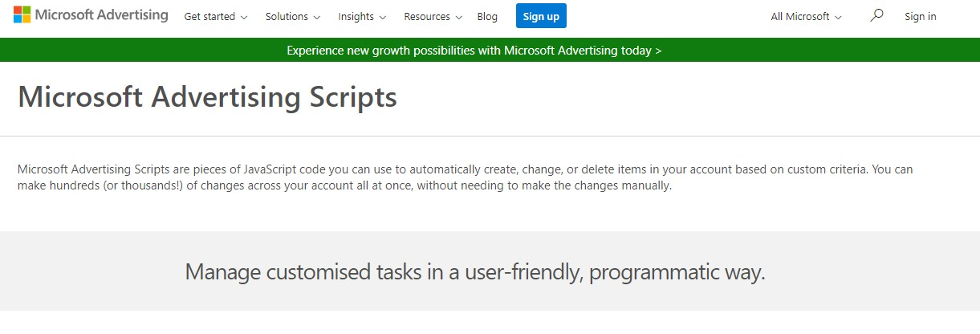Click the chevron next to Resources
Screen dimensions: 980x334
458,17
